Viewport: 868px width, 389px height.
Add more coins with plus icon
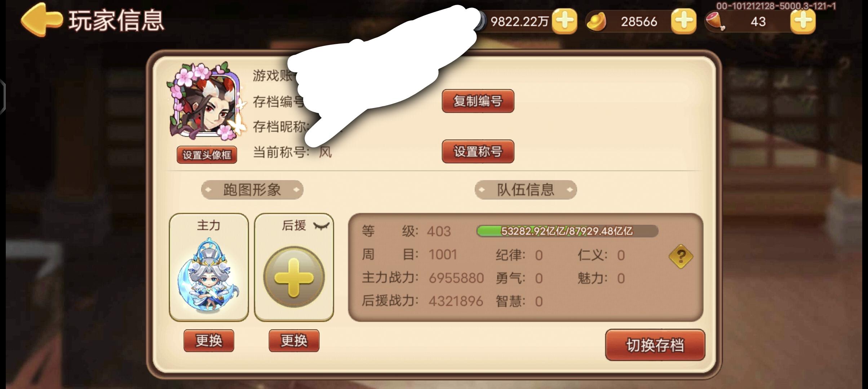point(564,22)
